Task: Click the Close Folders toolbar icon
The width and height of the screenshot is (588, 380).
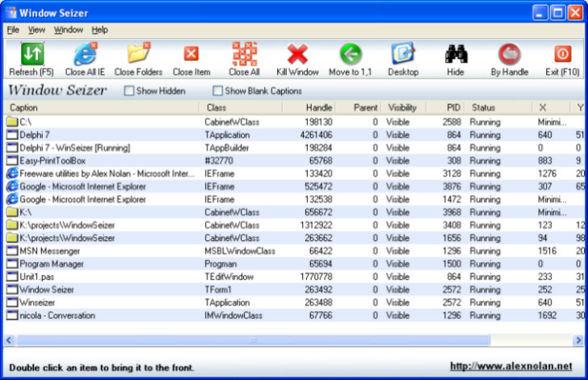Action: point(138,53)
